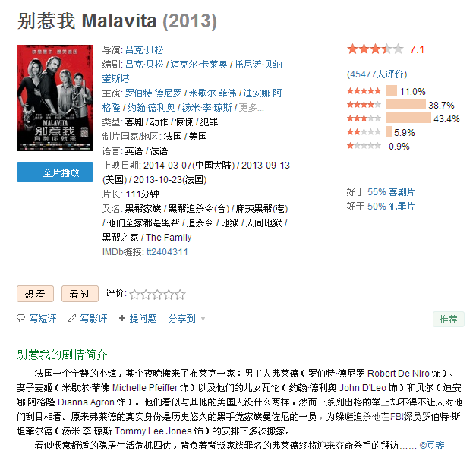476x470 pixels.
Task: Rate the movie two stars
Action: (146, 295)
